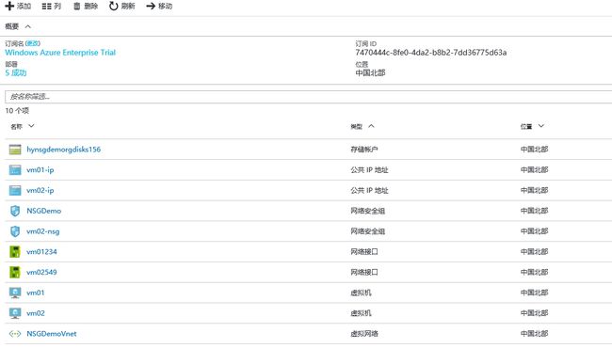
Task: Click the 中国北部 location under 位置 in Essentials
Action: pos(370,72)
